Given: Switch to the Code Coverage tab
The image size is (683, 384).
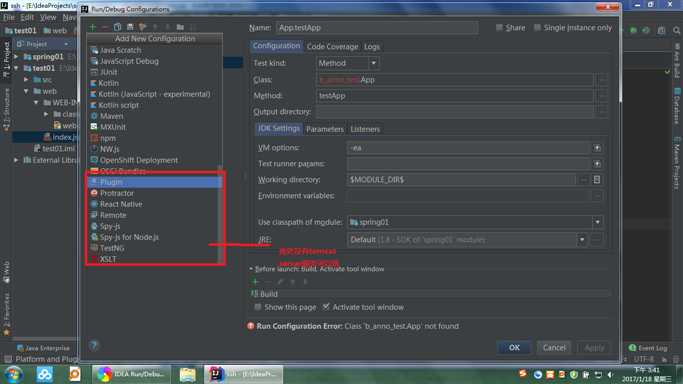Looking at the screenshot, I should (x=332, y=47).
